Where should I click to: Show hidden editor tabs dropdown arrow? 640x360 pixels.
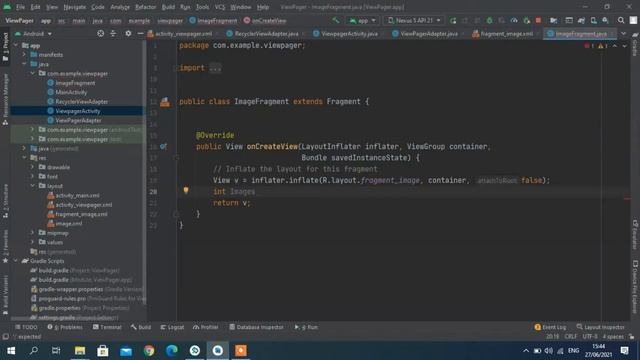coord(623,33)
